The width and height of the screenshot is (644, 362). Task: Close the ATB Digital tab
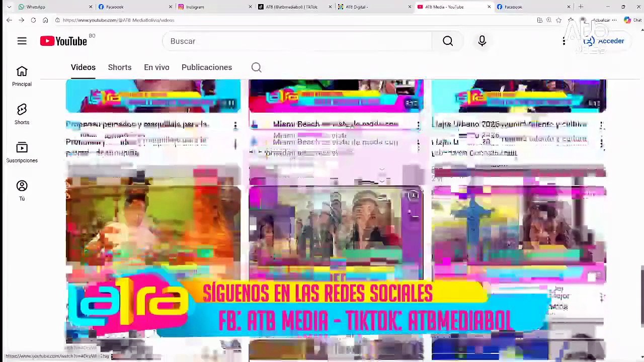click(x=410, y=7)
